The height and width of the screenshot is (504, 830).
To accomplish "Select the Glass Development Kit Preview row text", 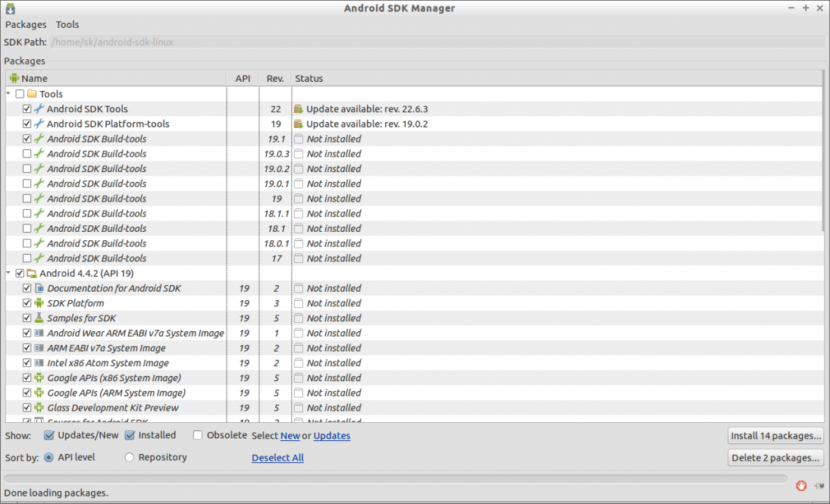I will tap(113, 409).
